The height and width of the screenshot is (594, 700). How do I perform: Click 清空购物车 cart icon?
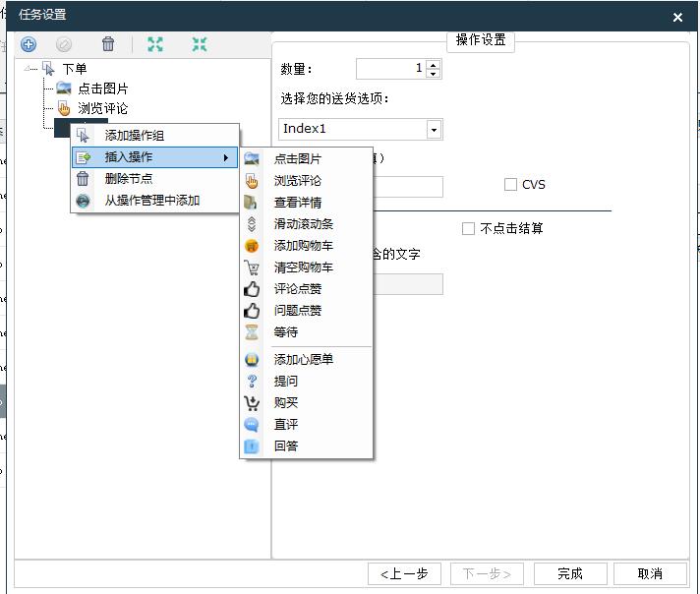click(252, 267)
